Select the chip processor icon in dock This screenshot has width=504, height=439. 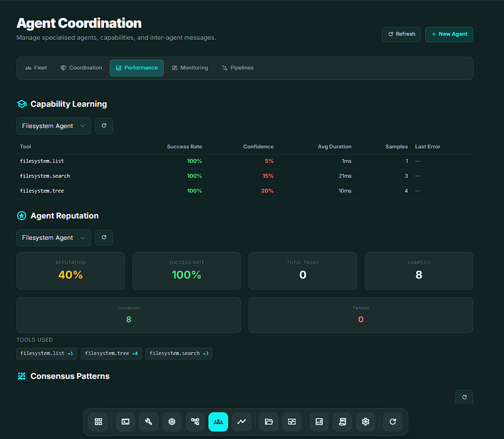click(x=172, y=422)
